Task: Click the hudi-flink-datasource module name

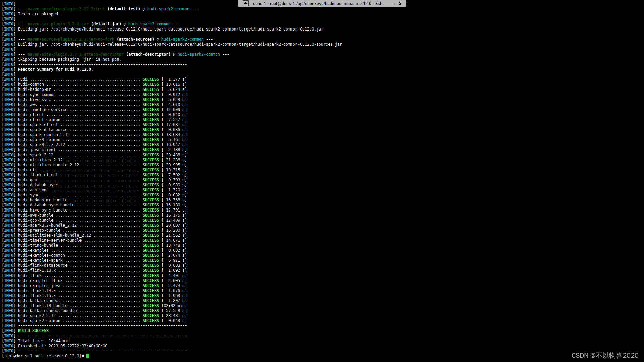Action: [43, 265]
